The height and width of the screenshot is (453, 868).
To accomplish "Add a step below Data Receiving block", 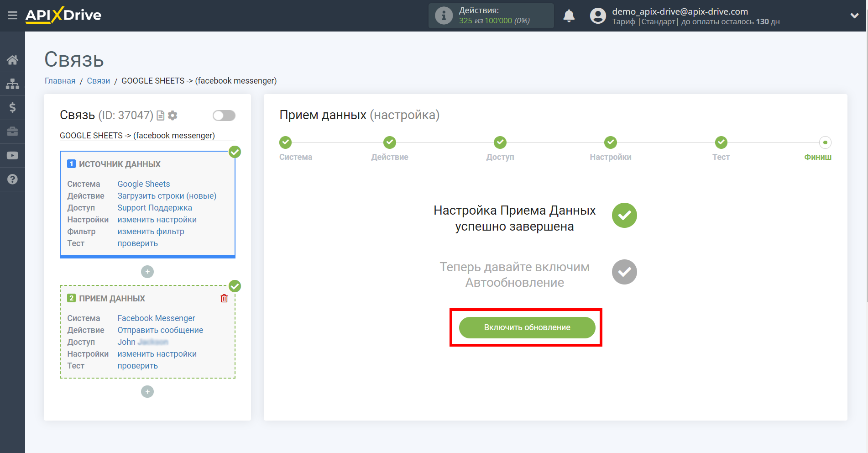I will click(x=147, y=392).
